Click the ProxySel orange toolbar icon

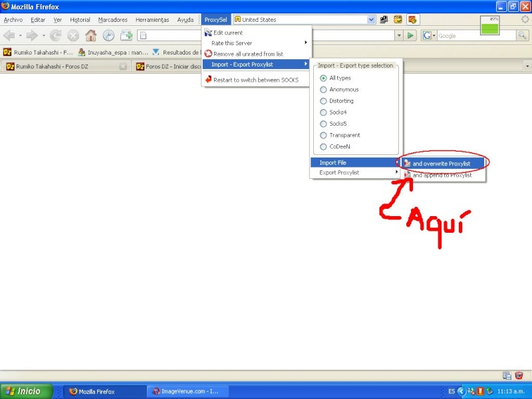412,20
